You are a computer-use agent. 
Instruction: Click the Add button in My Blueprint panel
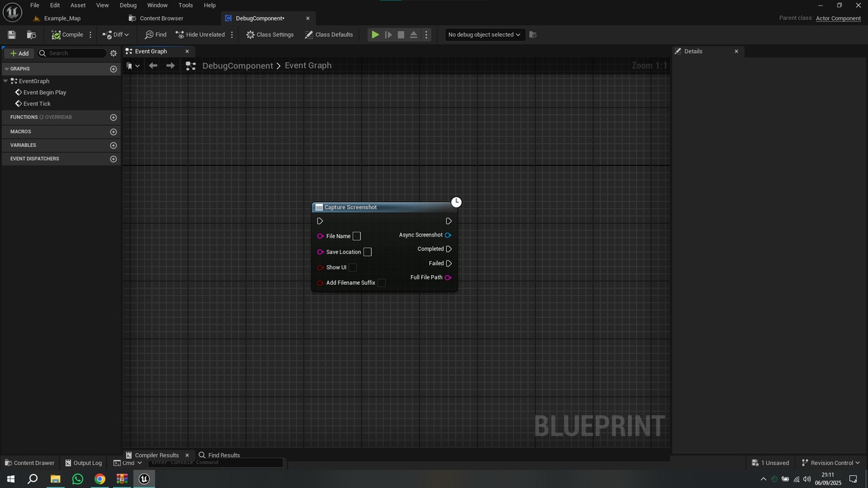19,53
